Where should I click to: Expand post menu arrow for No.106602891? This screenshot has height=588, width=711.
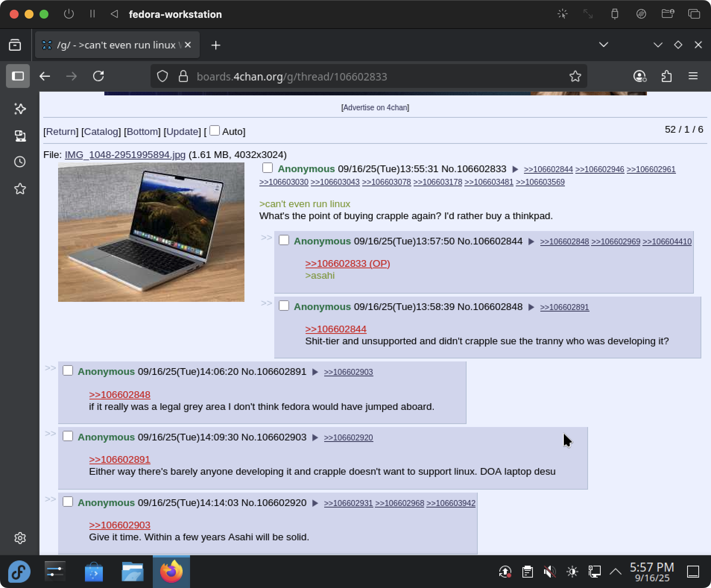coord(315,372)
